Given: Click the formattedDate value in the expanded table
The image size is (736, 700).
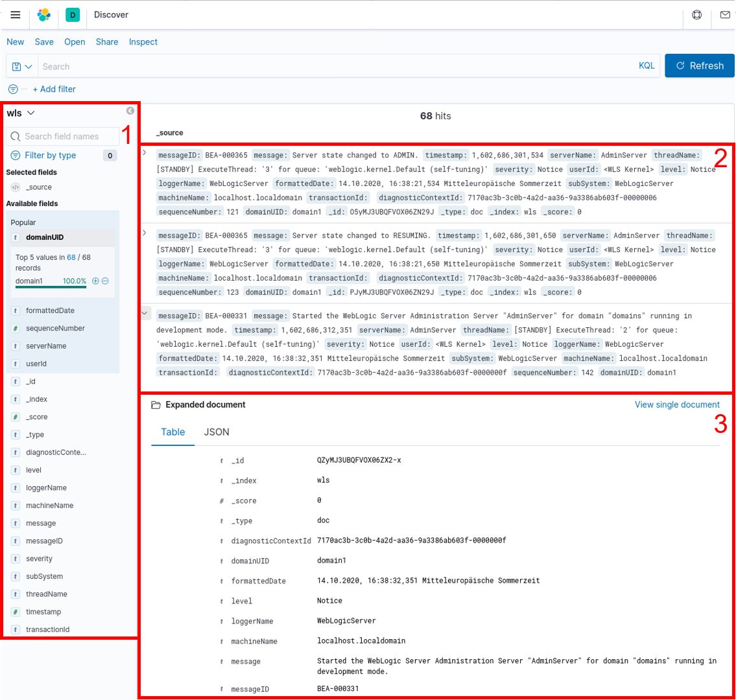Looking at the screenshot, I should click(x=428, y=581).
